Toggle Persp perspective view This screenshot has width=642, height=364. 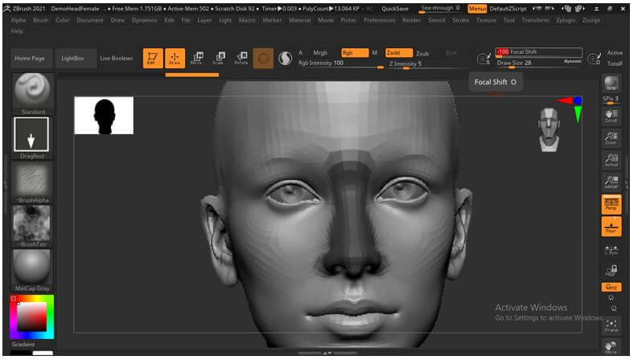click(x=611, y=204)
